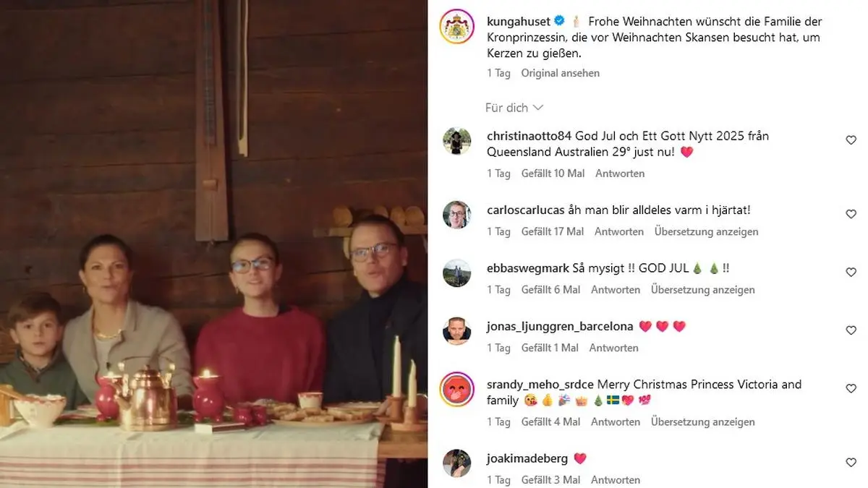
Task: Like christinaotto84's comment with the heart
Action: pyautogui.click(x=851, y=140)
